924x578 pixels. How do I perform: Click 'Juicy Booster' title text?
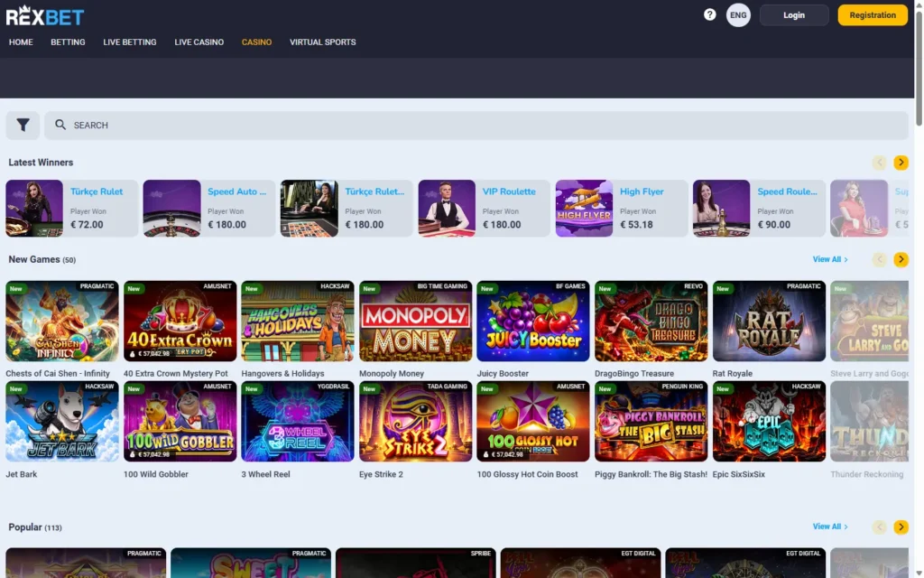(503, 373)
